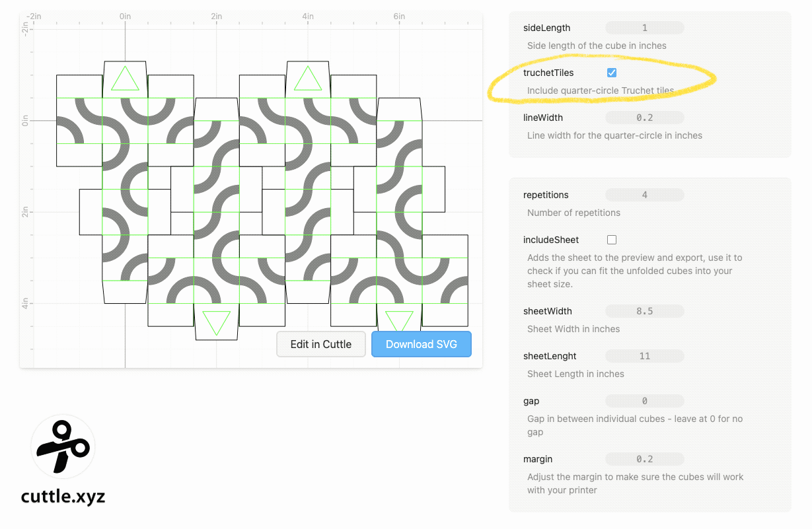
Task: Enable the includeSheet checkbox
Action: click(x=612, y=240)
